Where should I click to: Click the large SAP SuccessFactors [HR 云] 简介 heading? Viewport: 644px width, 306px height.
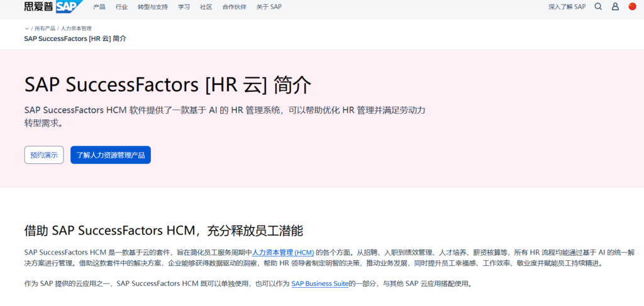pyautogui.click(x=167, y=85)
